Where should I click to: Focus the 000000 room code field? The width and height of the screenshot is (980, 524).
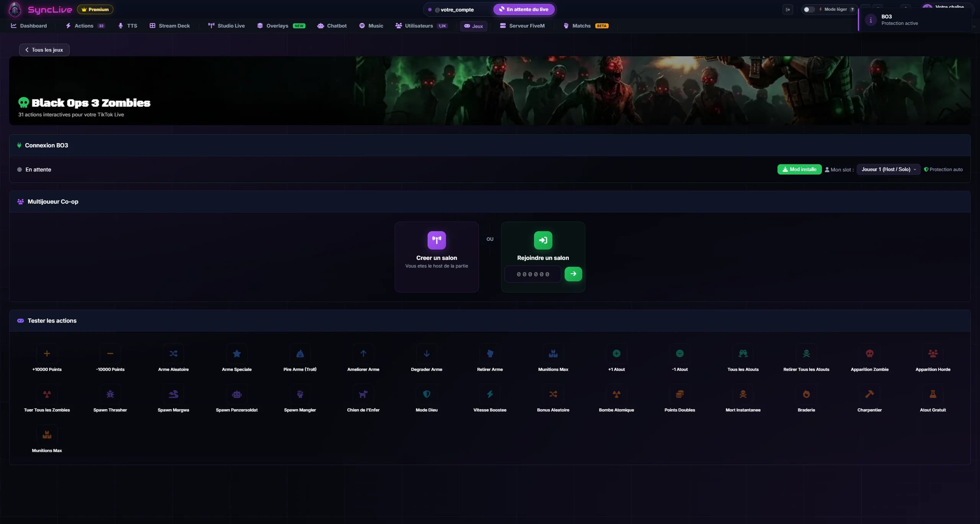(533, 274)
